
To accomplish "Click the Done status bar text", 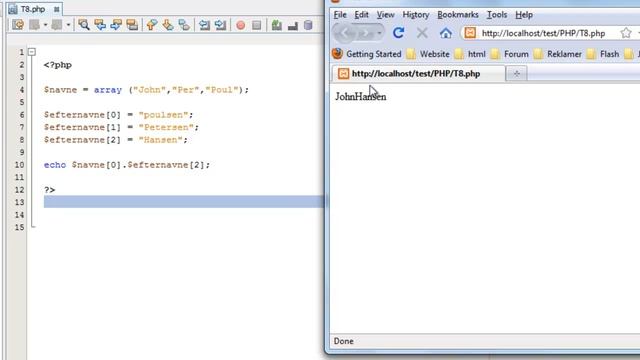I will coord(344,341).
